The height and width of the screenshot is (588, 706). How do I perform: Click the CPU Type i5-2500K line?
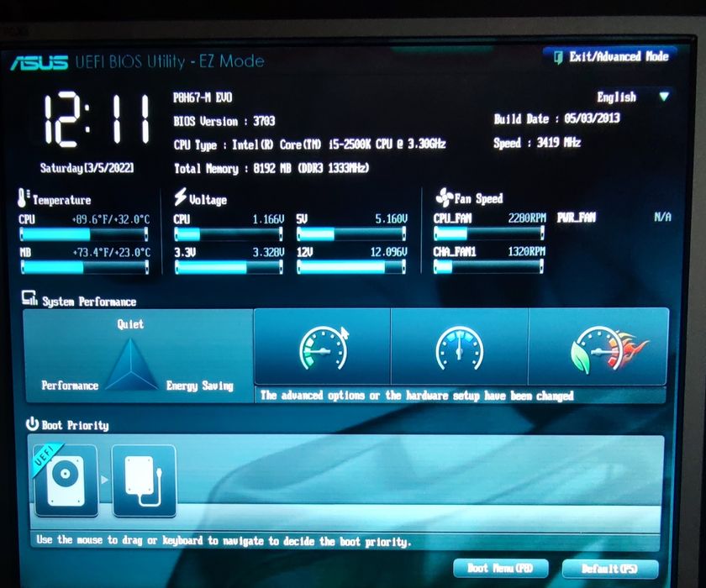tap(310, 144)
